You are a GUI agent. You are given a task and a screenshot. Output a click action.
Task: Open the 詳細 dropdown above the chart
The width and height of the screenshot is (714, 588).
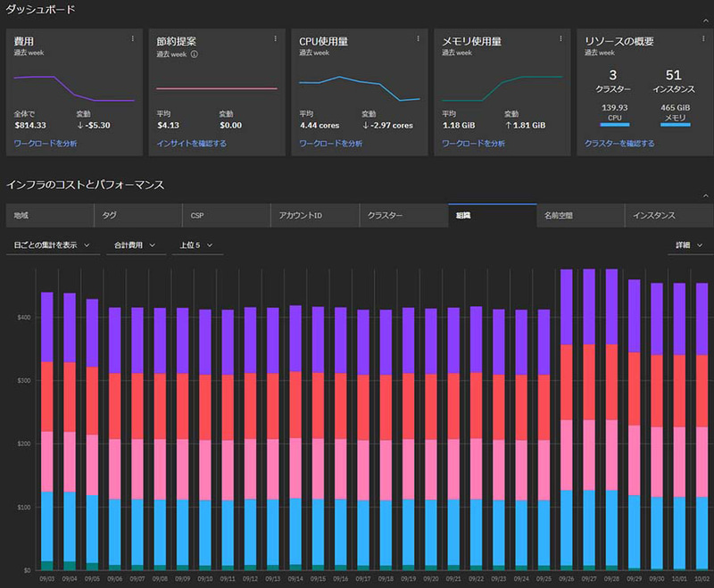[689, 245]
